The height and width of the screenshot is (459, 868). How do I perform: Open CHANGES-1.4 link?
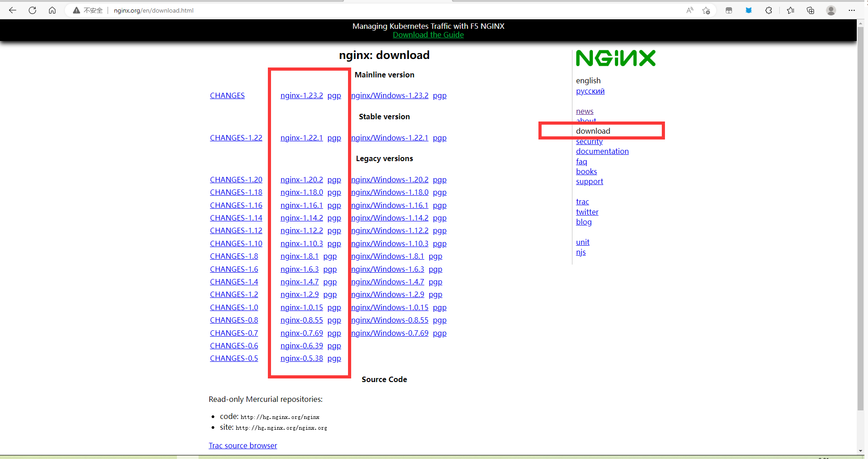(234, 282)
